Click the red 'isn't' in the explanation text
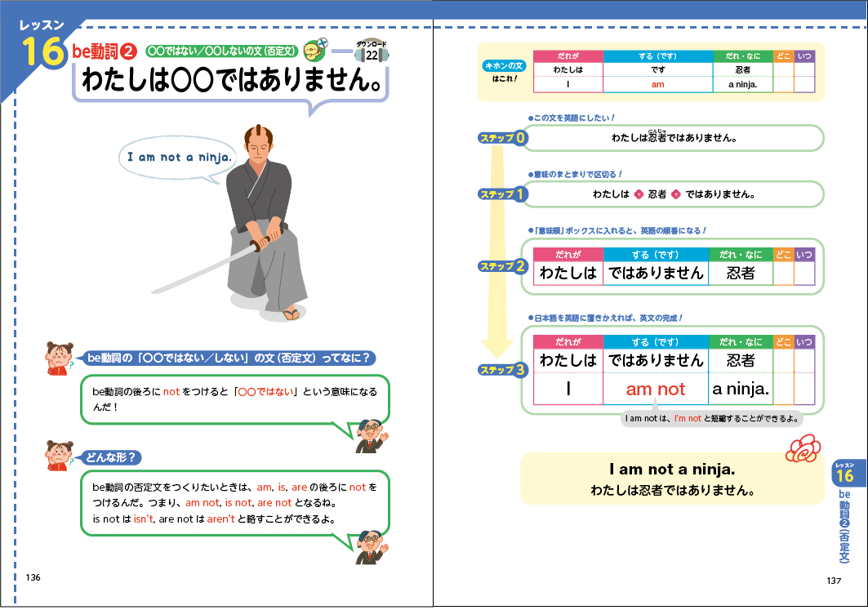Viewport: 868px width, 610px height. [144, 519]
